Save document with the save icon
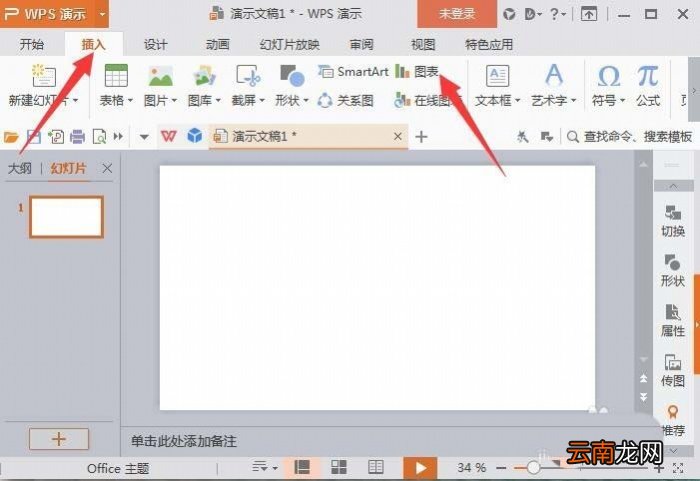The height and width of the screenshot is (481, 700). coord(34,136)
